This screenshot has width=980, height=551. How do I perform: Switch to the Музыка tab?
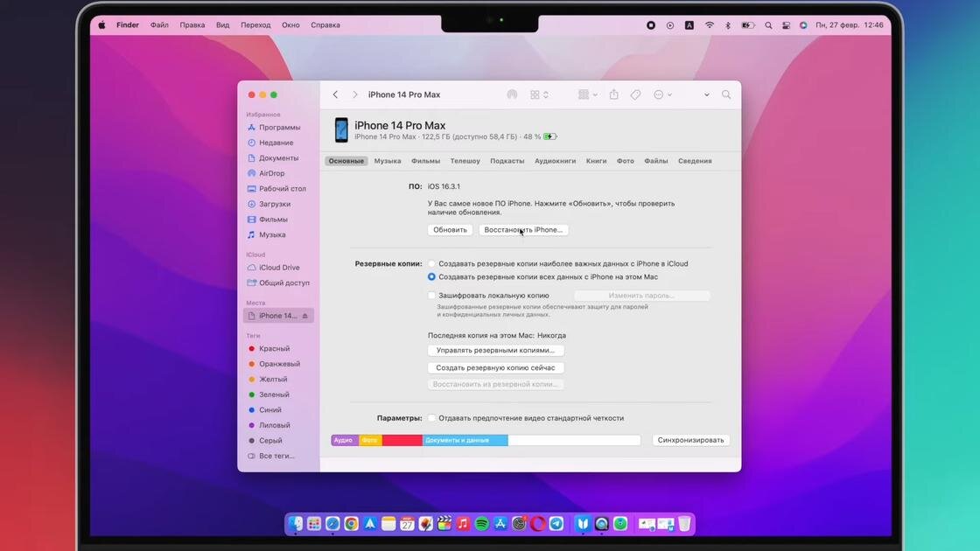click(388, 161)
